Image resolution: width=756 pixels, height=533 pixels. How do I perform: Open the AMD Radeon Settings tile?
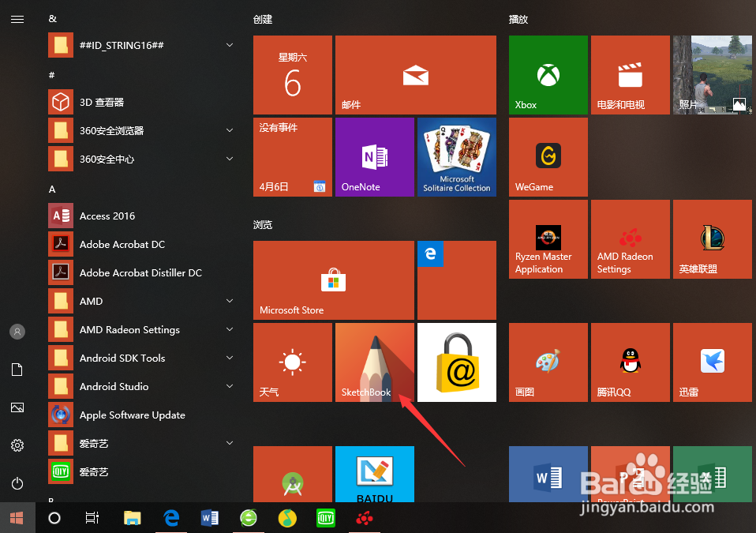tap(631, 239)
